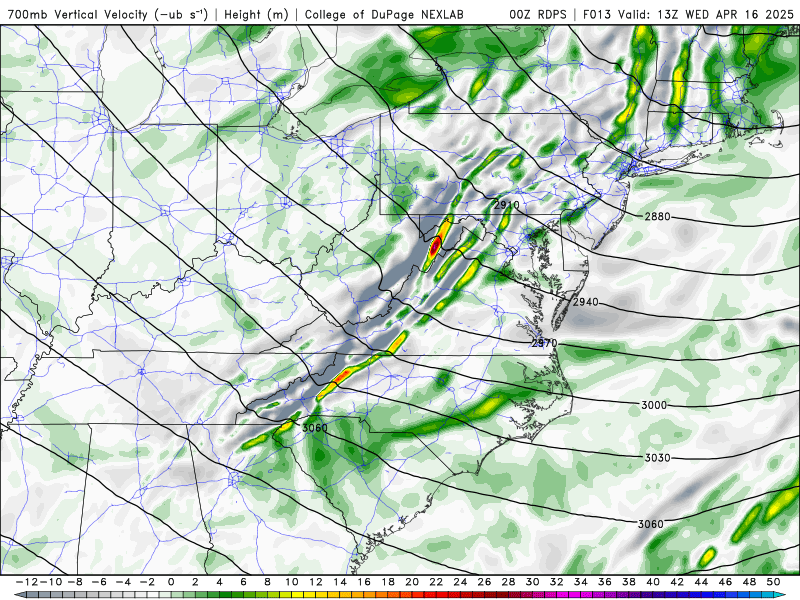Select the 50 color scale label
This screenshot has width=800, height=600.
coord(773,582)
